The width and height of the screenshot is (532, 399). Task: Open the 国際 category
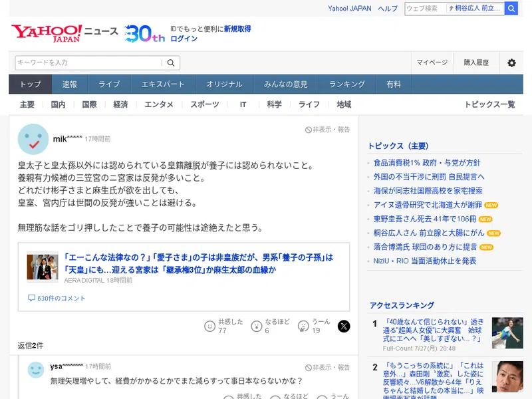[x=89, y=104]
